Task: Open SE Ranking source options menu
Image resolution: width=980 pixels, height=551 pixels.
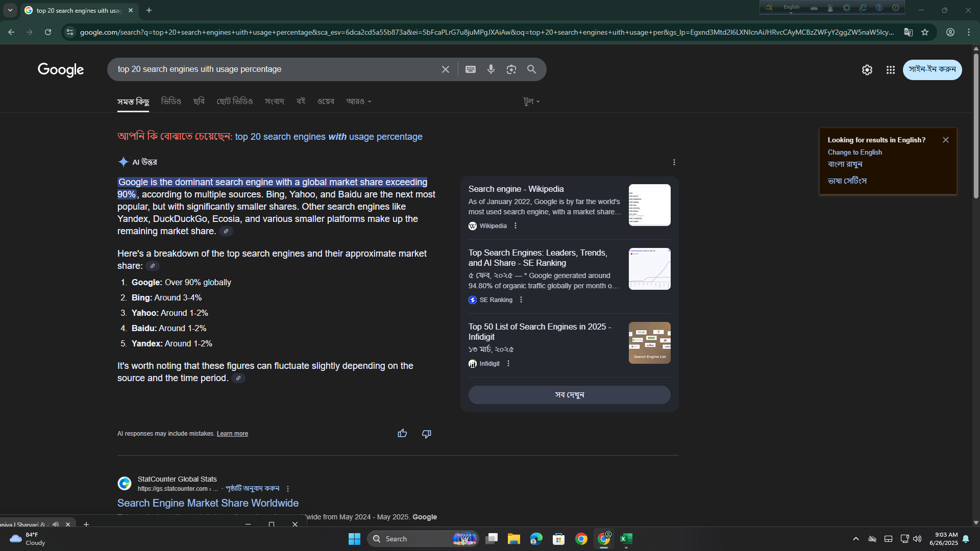Action: [521, 300]
